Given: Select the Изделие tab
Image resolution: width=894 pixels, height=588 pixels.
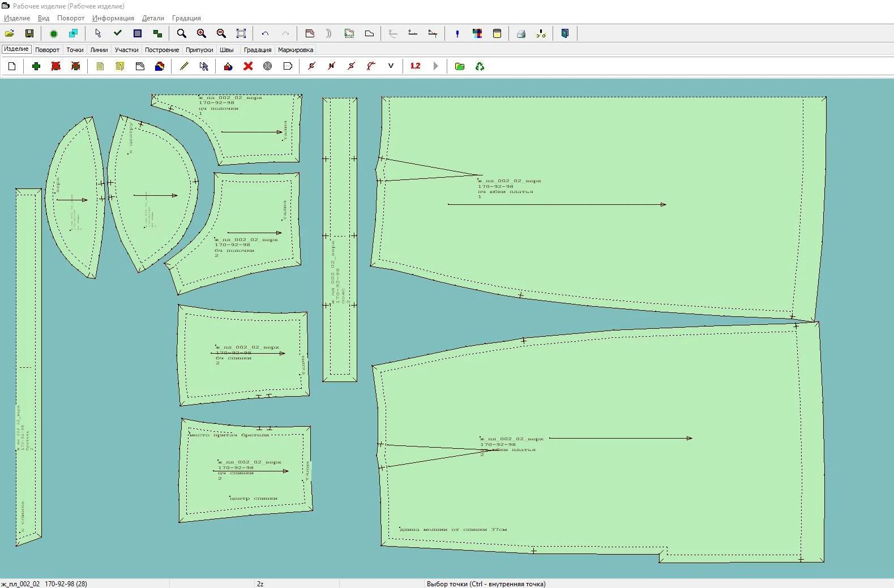Looking at the screenshot, I should click(16, 49).
